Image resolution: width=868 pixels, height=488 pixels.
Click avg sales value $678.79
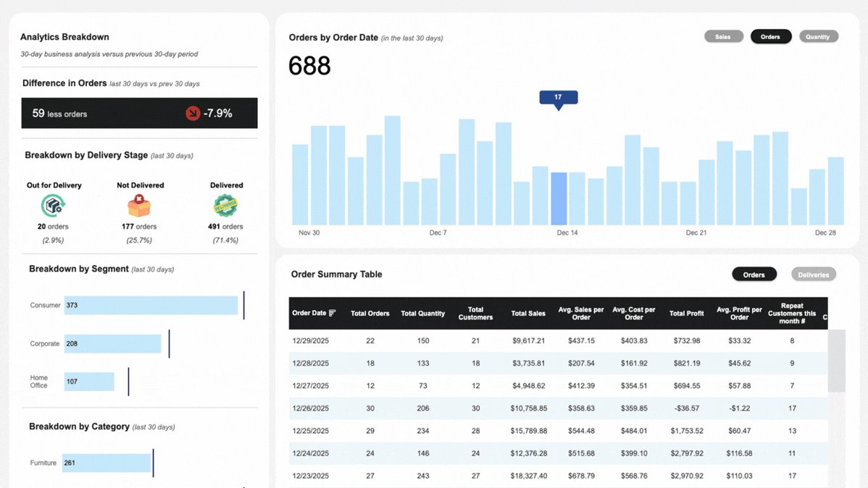pos(581,476)
